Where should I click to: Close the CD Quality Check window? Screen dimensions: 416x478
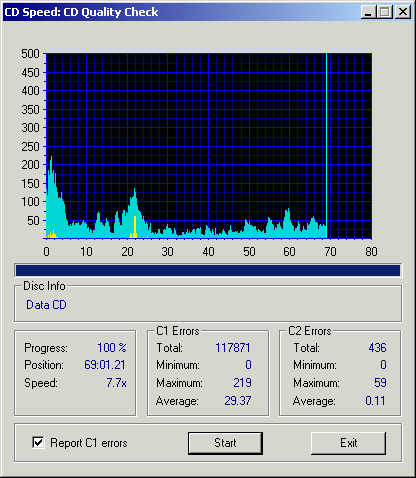[x=403, y=12]
